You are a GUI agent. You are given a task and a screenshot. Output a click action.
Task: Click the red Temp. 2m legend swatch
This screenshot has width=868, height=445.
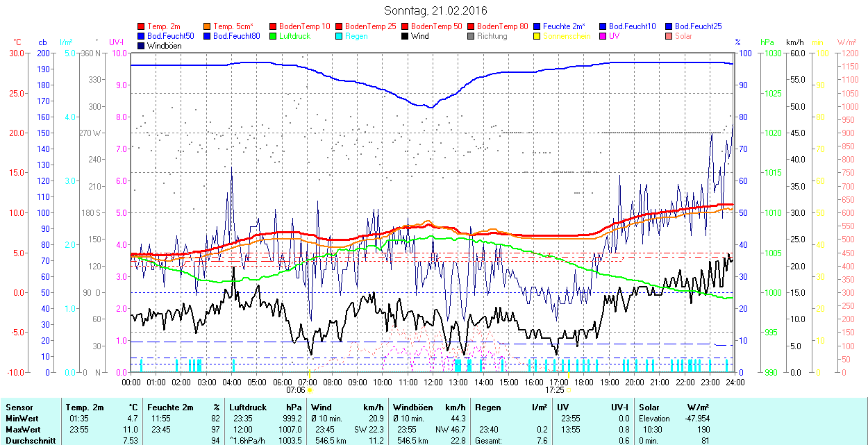click(x=142, y=26)
